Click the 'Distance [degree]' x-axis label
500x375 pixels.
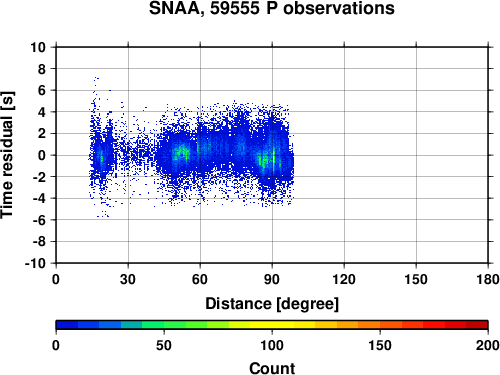point(272,304)
